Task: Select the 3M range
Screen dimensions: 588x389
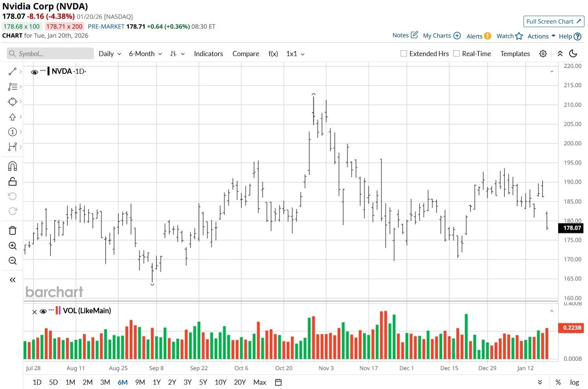Action: [105, 382]
